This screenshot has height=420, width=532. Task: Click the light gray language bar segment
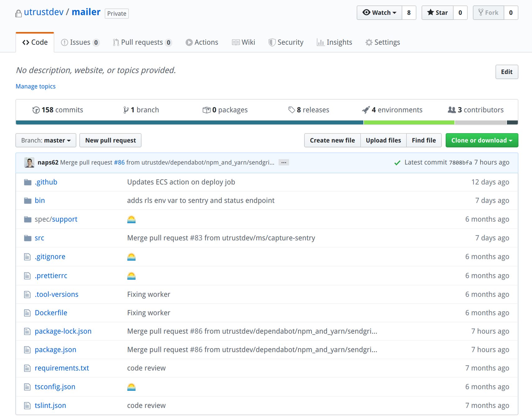[481, 123]
